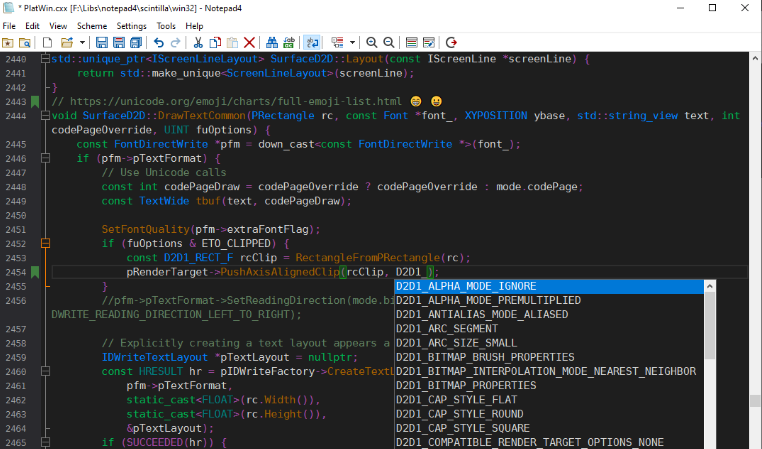Image resolution: width=762 pixels, height=449 pixels.
Task: Click the Undo toolbar icon
Action: [159, 43]
